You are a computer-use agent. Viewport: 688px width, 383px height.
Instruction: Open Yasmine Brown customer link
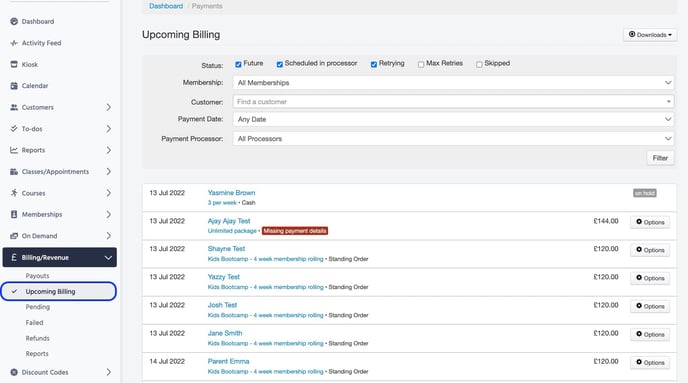pyautogui.click(x=231, y=193)
